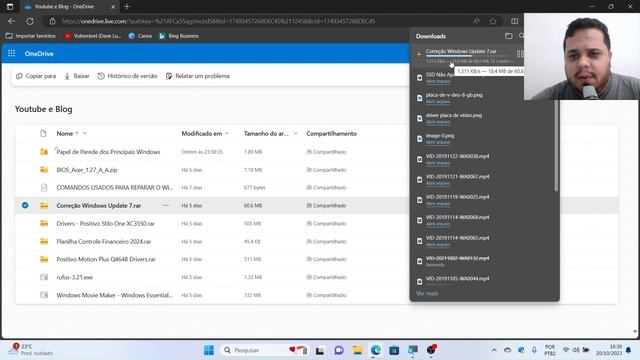Open Microsoft Edge from the taskbar
This screenshot has width=640, height=360.
tap(376, 350)
